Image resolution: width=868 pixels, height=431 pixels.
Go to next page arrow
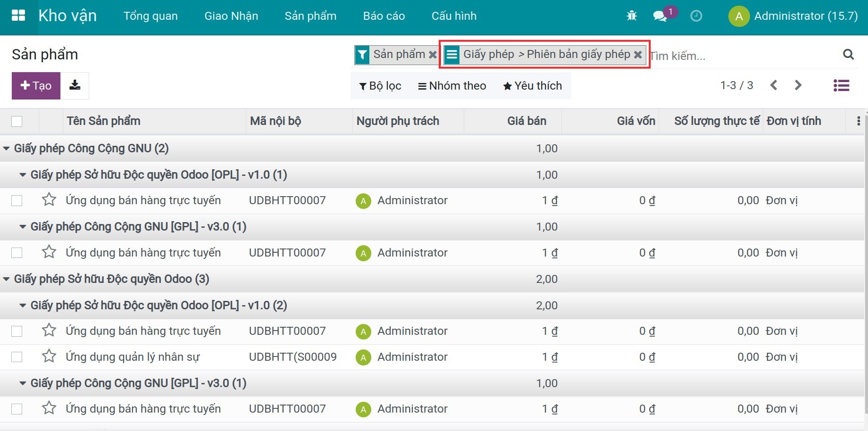(798, 85)
